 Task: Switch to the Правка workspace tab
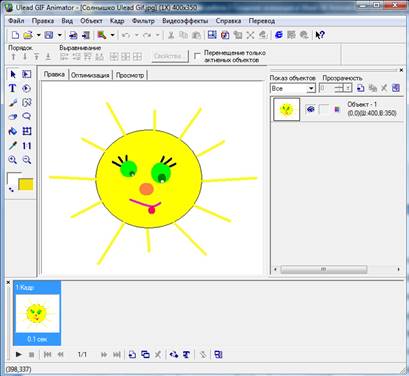pos(54,74)
